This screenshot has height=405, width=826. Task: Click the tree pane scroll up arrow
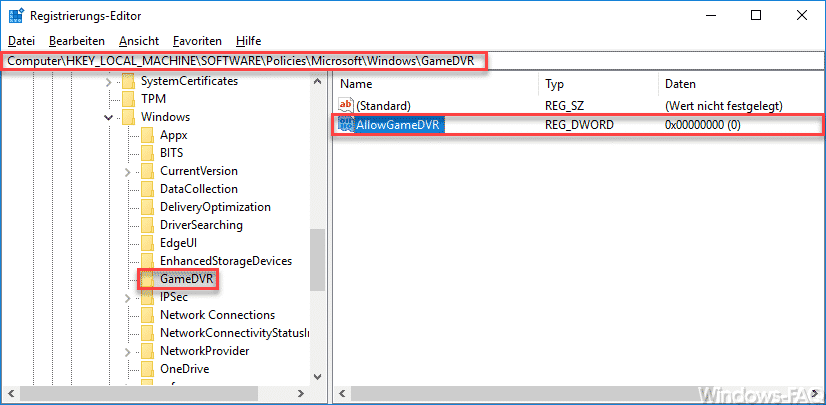(x=317, y=82)
